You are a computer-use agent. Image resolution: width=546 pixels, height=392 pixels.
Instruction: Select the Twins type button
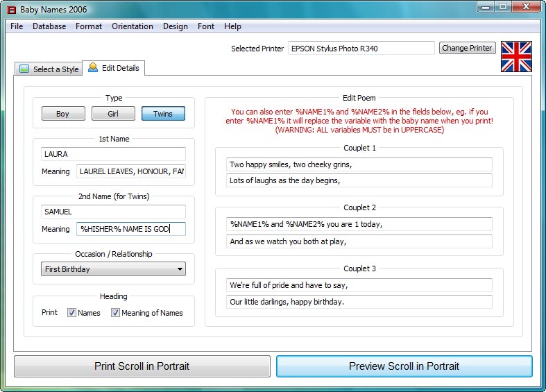(x=163, y=114)
